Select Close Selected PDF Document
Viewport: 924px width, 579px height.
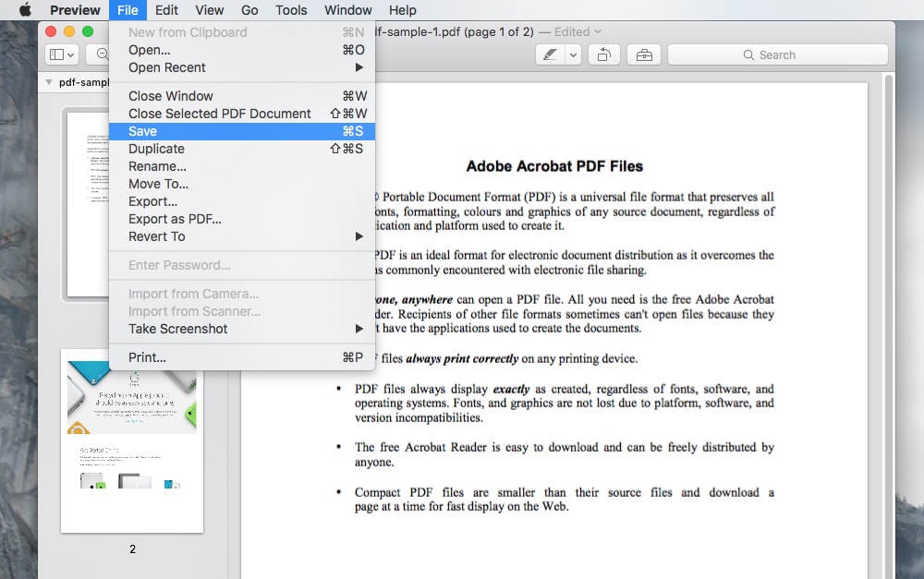point(241,114)
